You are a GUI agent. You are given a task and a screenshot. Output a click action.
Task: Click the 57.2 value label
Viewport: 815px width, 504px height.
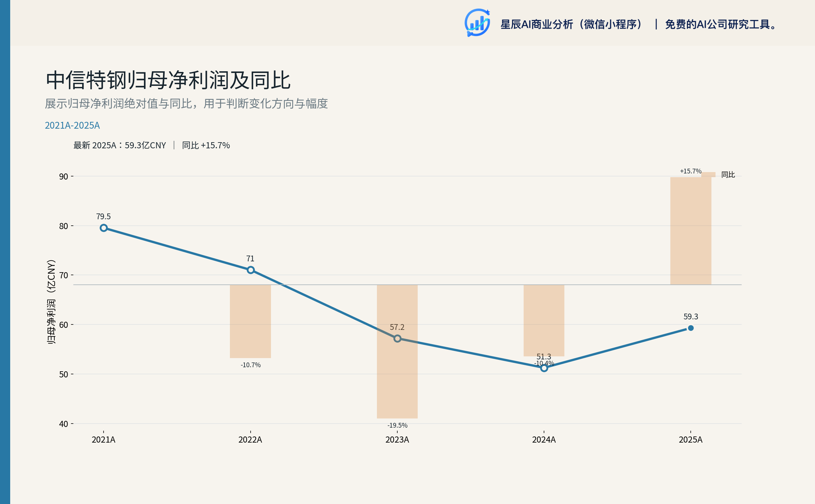pyautogui.click(x=397, y=327)
